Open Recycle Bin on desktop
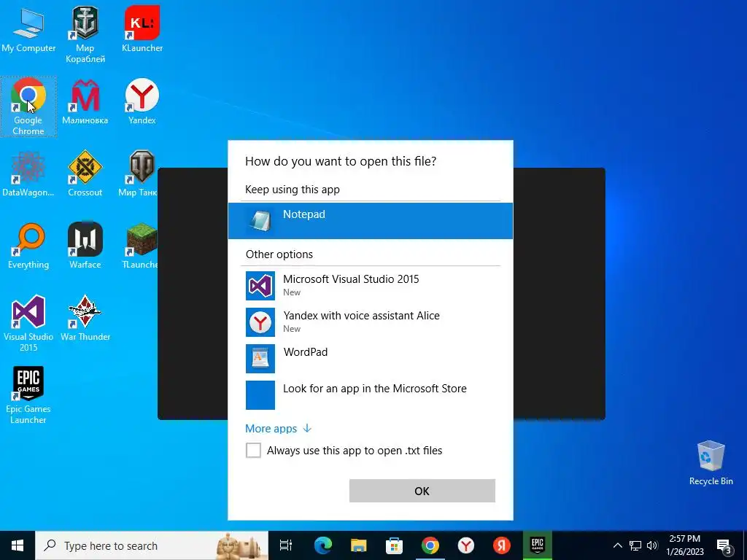747x560 pixels. tap(711, 463)
